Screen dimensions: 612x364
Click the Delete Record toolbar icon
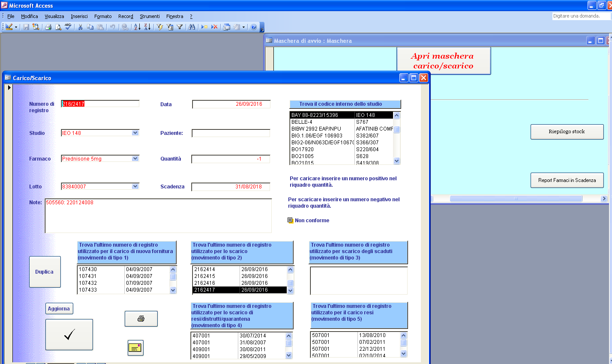[214, 27]
